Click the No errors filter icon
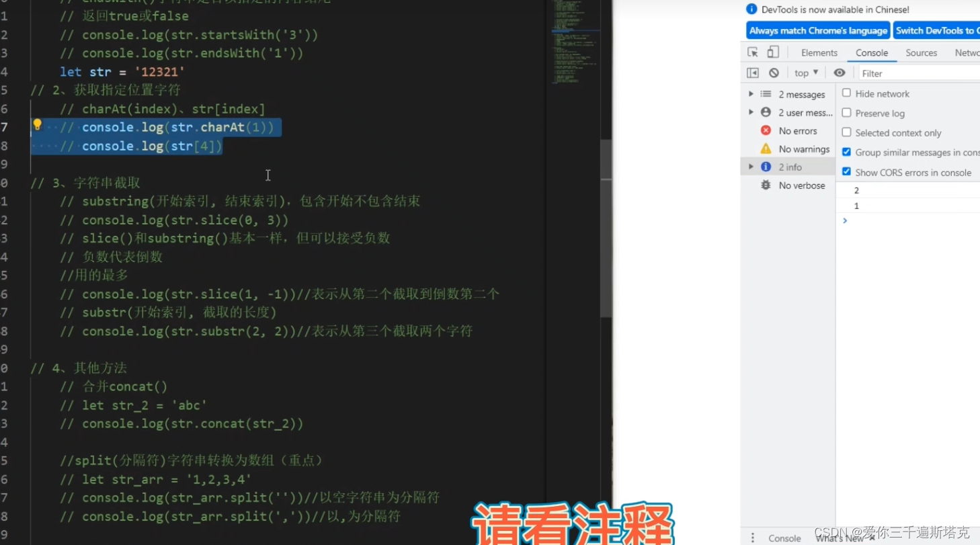Viewport: 980px width, 545px height. [766, 130]
